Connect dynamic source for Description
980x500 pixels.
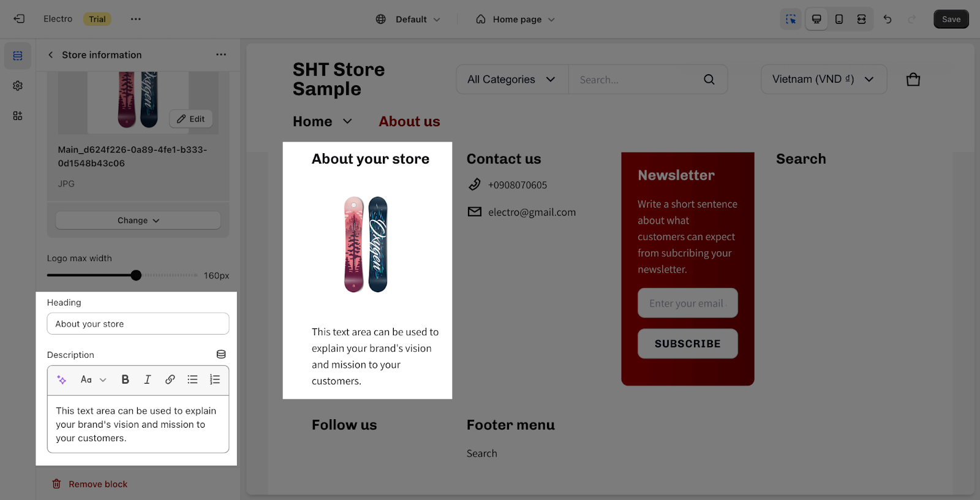[221, 355]
